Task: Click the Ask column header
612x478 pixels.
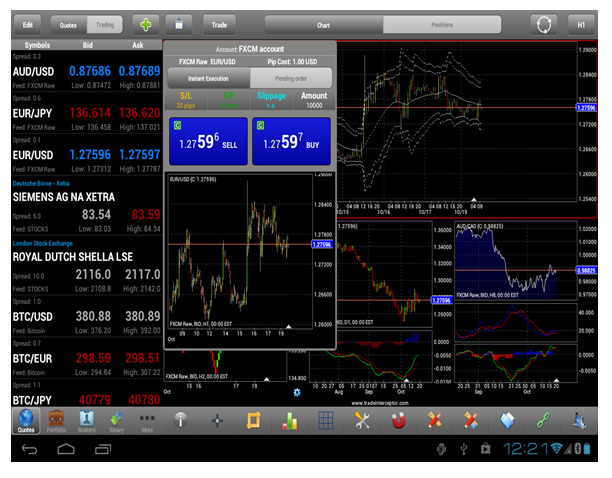Action: click(x=137, y=45)
